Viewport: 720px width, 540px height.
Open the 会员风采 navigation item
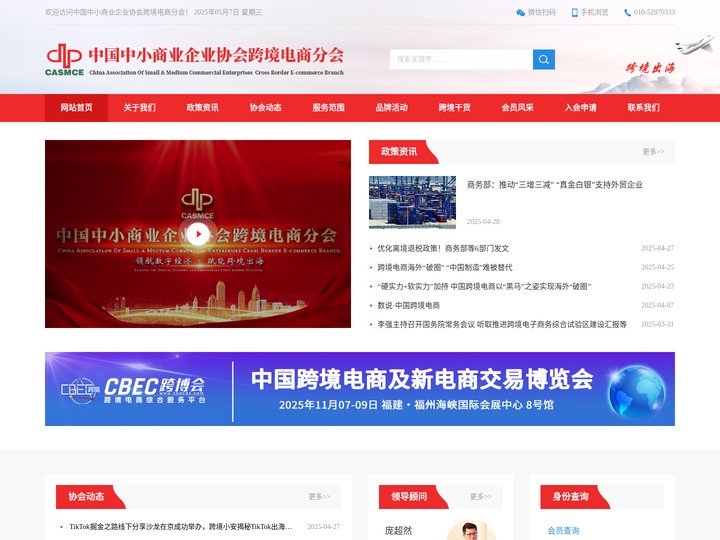518,107
